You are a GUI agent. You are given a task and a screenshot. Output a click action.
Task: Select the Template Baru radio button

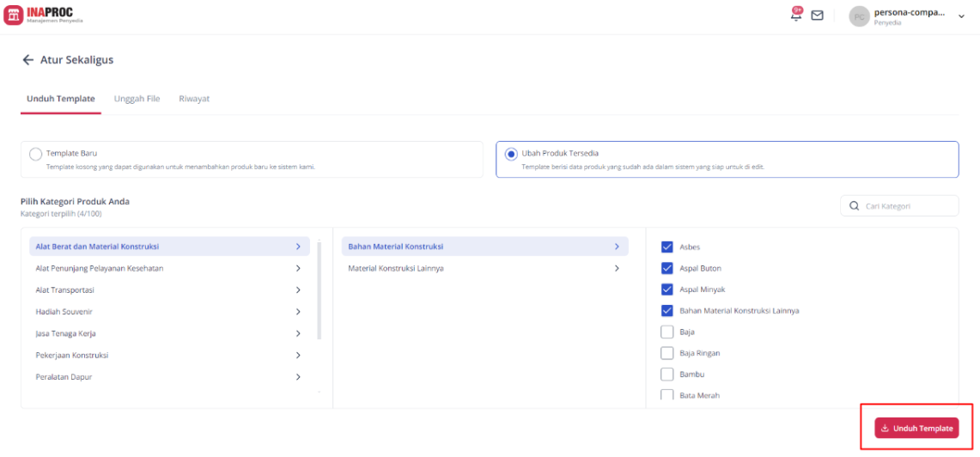point(36,154)
